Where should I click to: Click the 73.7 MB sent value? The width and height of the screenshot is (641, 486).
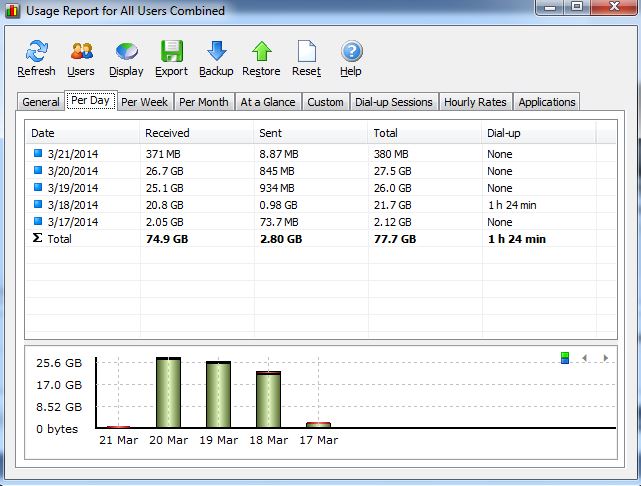pos(279,222)
